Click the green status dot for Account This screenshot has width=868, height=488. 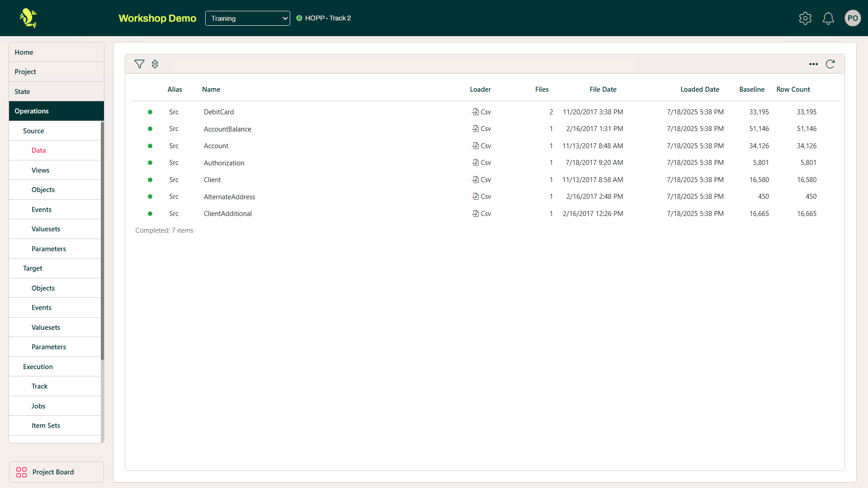click(x=150, y=146)
